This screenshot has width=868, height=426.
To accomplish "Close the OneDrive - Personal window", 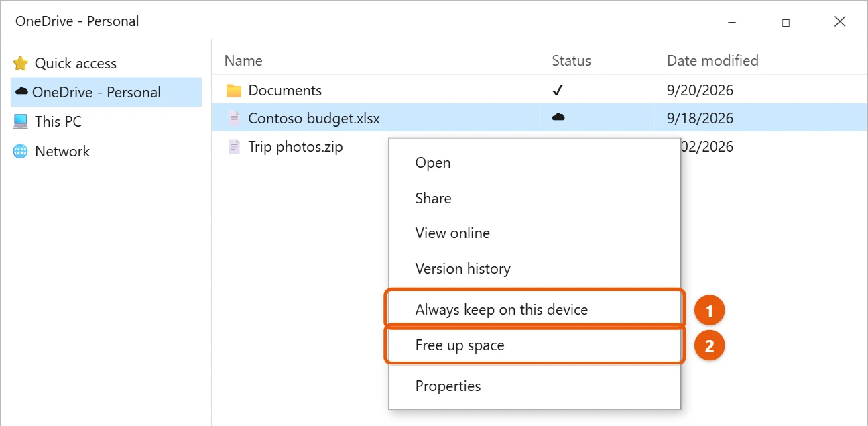I will (x=840, y=22).
